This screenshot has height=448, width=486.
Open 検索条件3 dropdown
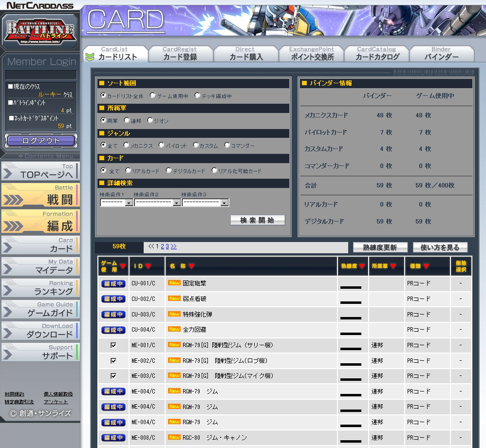pos(206,203)
